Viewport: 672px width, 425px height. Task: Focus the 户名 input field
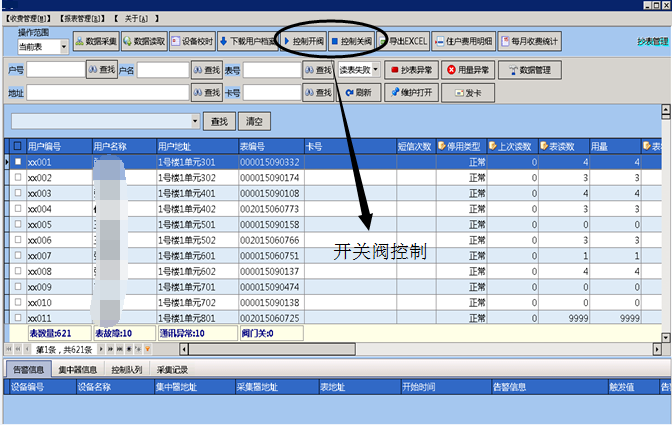tap(163, 69)
